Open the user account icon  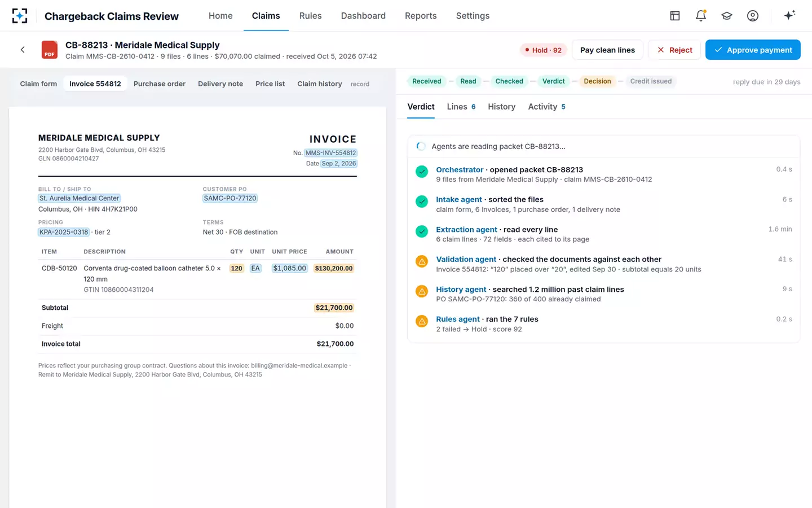[753, 16]
